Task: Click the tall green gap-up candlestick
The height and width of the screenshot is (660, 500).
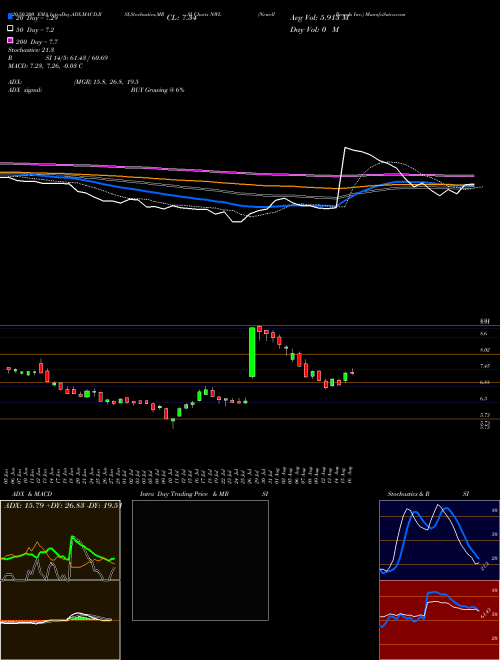Action: tap(252, 352)
